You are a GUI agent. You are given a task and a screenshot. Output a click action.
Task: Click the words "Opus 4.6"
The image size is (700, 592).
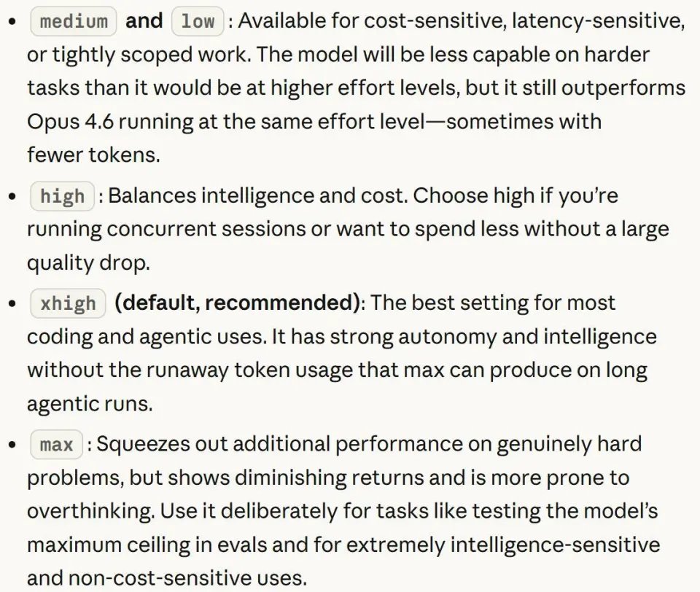pyautogui.click(x=71, y=121)
